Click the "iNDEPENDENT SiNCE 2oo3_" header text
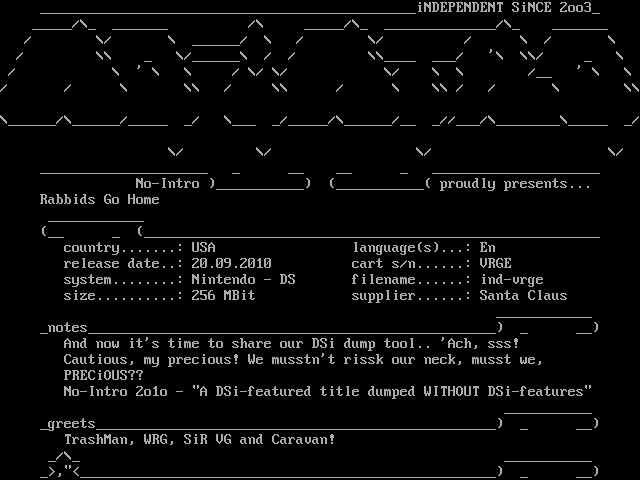The width and height of the screenshot is (640, 480). (x=508, y=8)
